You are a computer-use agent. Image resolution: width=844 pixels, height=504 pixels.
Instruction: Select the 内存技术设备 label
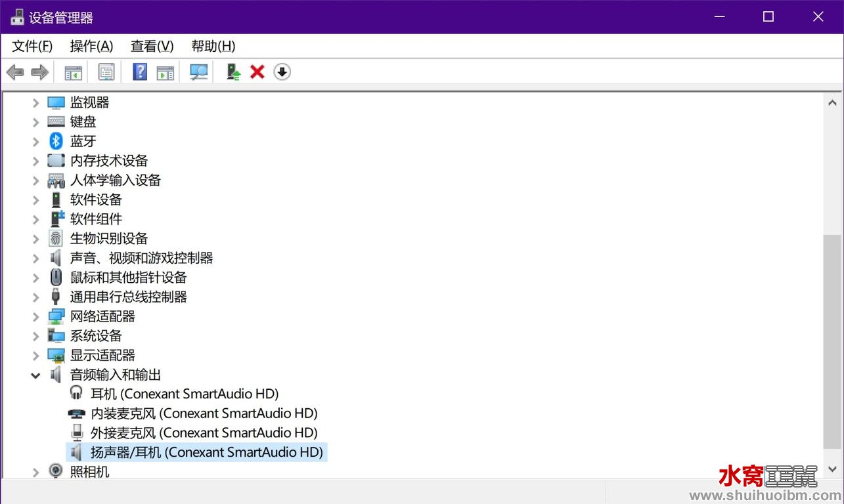109,161
